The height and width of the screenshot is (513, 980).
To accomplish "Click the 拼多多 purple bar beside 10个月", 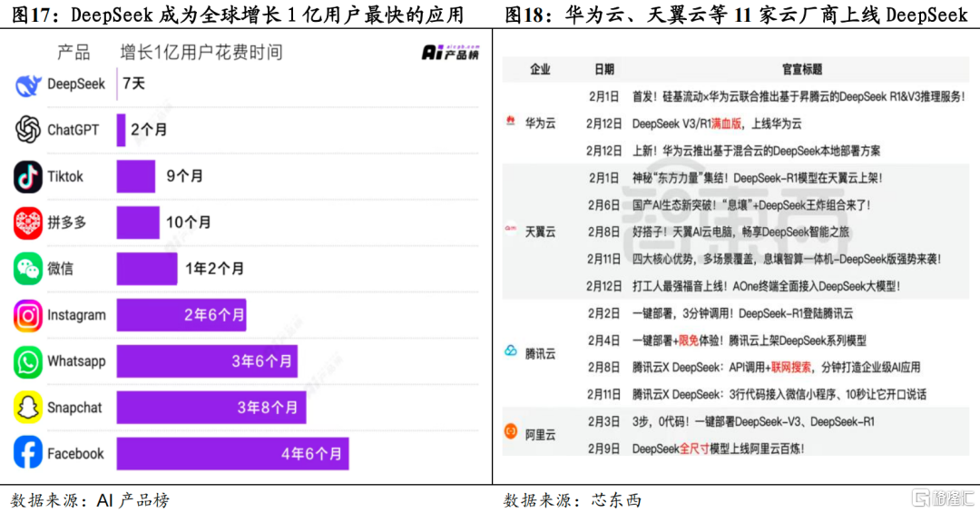I will point(138,222).
